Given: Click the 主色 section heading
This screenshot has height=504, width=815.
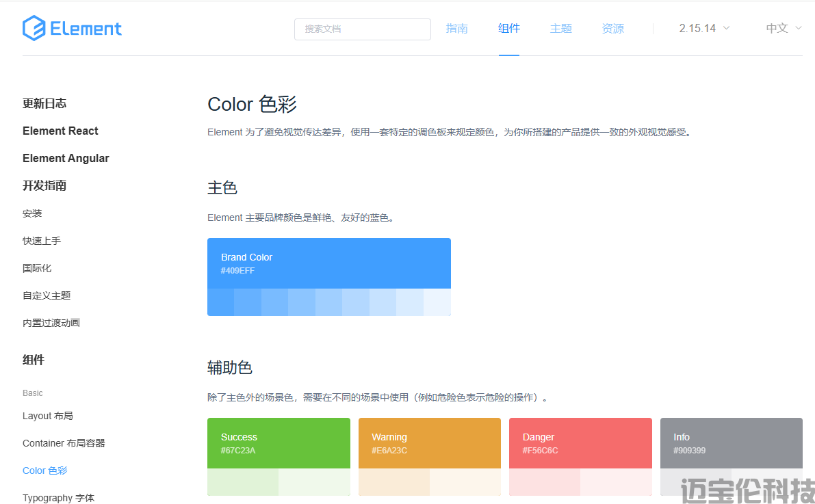Looking at the screenshot, I should tap(222, 187).
